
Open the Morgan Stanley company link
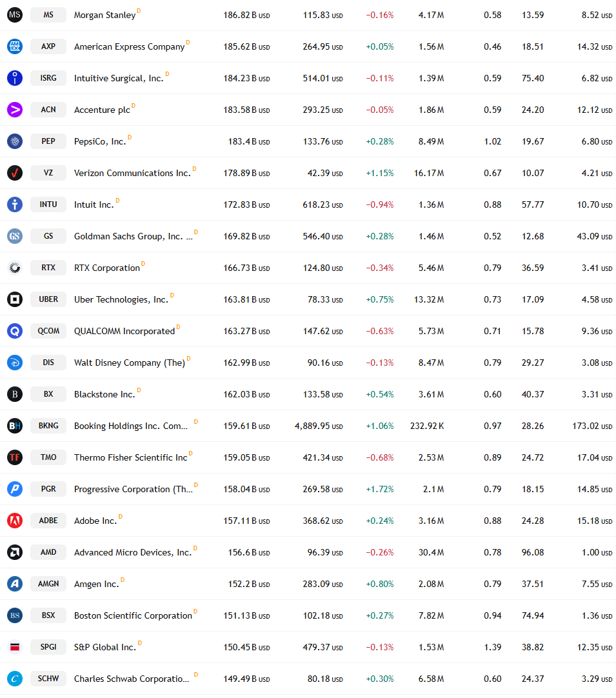click(104, 15)
